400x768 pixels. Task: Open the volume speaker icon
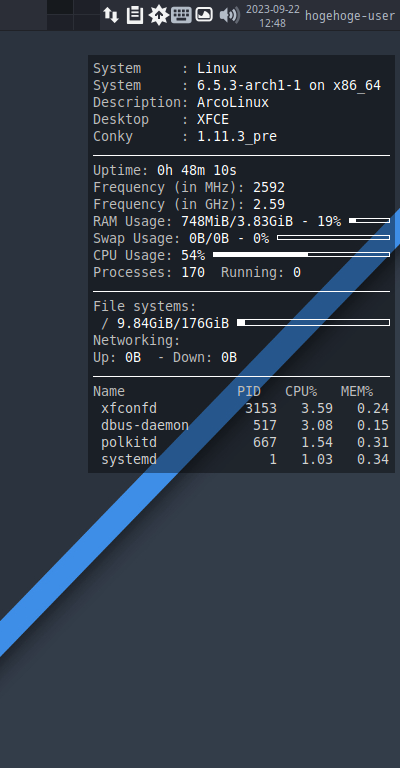pyautogui.click(x=229, y=15)
